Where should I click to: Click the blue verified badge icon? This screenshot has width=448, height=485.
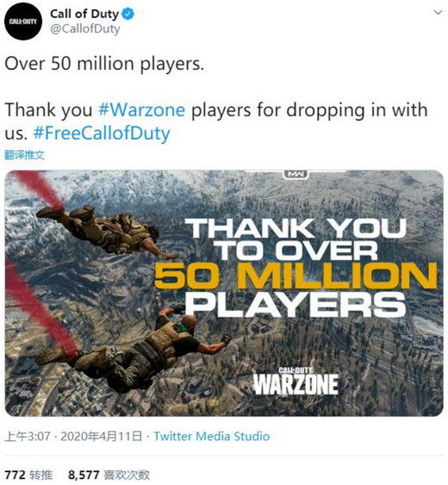tap(128, 15)
